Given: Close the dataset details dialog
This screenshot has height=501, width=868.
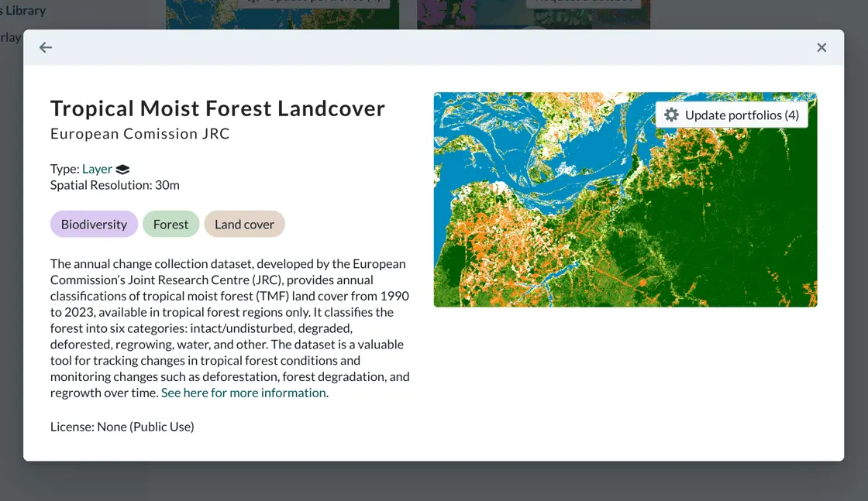Looking at the screenshot, I should (x=821, y=47).
